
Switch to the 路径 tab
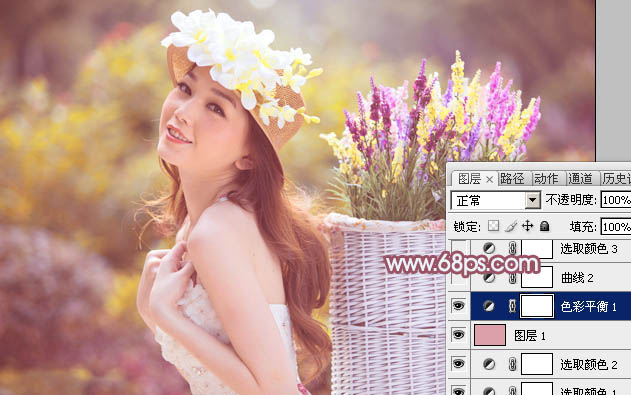[x=512, y=179]
